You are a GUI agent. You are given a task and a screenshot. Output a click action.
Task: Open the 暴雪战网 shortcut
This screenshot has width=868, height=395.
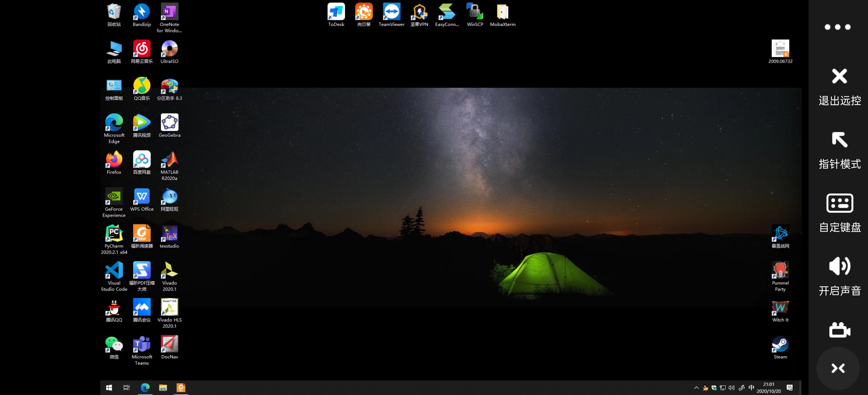[780, 236]
